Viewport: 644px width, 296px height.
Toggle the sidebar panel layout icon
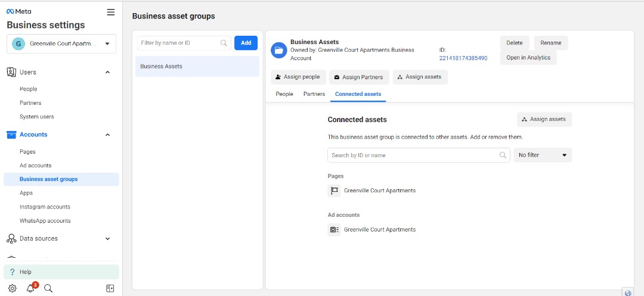click(x=110, y=288)
